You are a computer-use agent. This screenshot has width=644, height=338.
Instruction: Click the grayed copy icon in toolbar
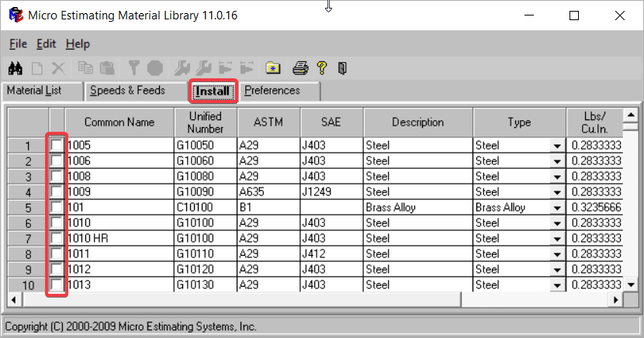click(x=85, y=68)
